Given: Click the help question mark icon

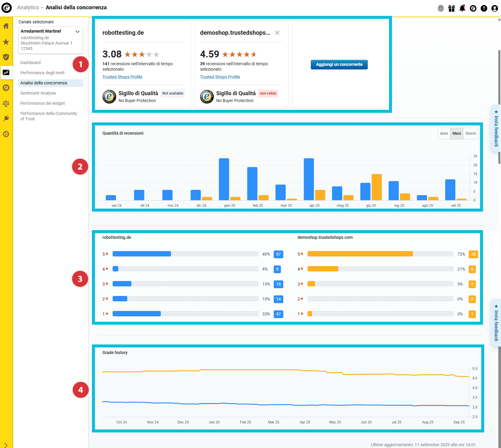Looking at the screenshot, I should (x=484, y=8).
